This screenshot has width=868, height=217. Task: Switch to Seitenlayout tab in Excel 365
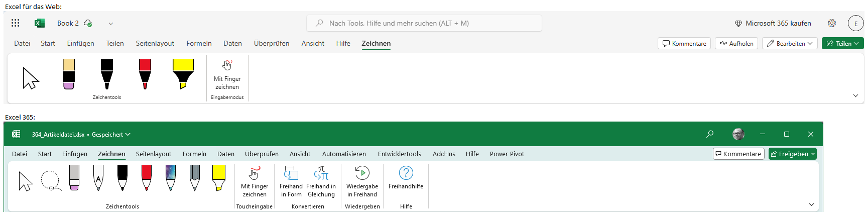tap(154, 154)
